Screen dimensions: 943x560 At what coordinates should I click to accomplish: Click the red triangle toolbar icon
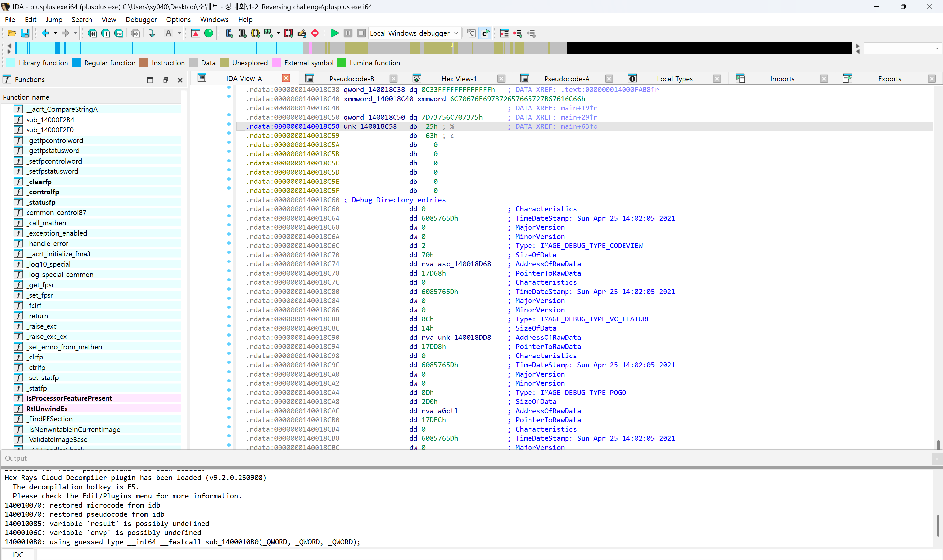click(x=196, y=33)
